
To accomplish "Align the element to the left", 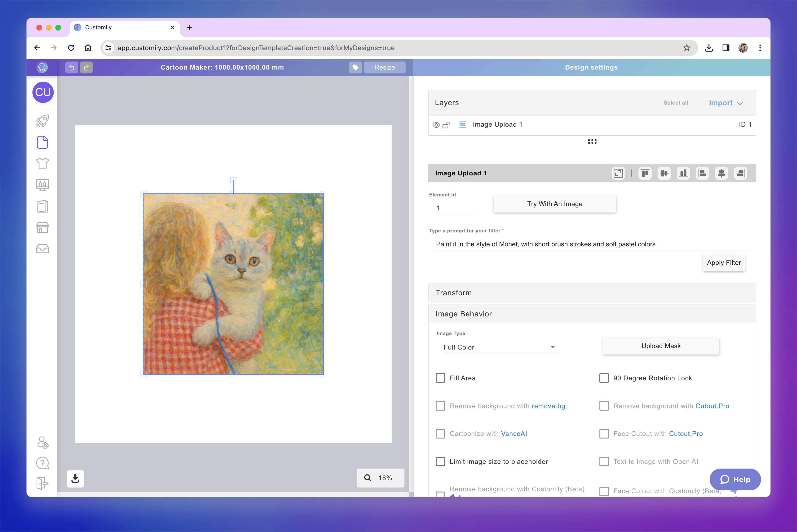I will 702,173.
